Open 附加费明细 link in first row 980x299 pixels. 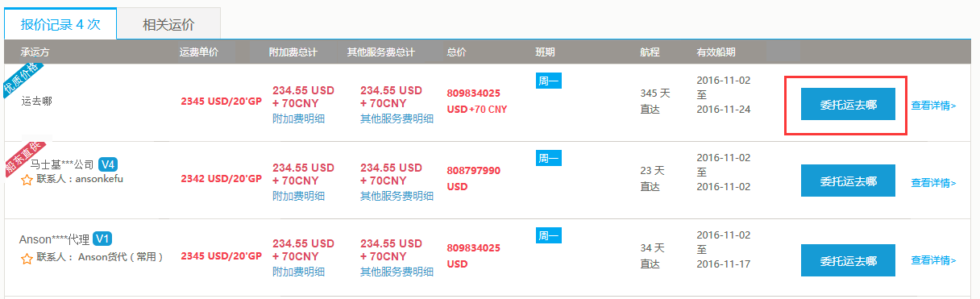(x=299, y=118)
